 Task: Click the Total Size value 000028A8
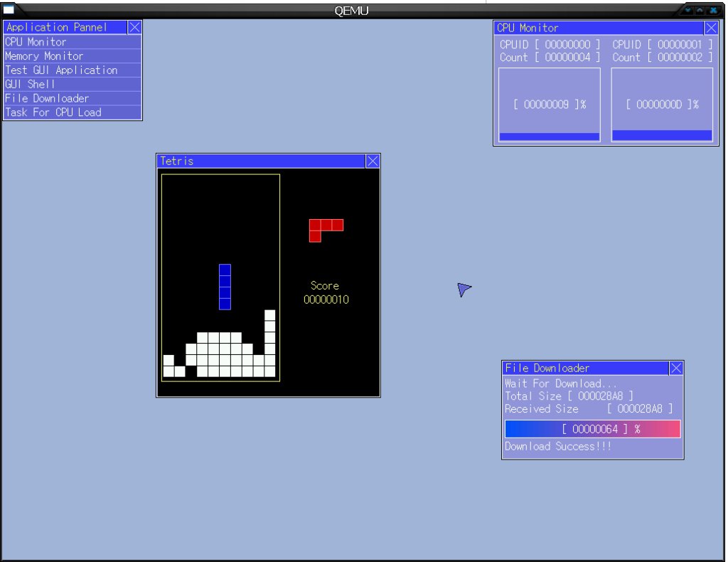[x=600, y=396]
